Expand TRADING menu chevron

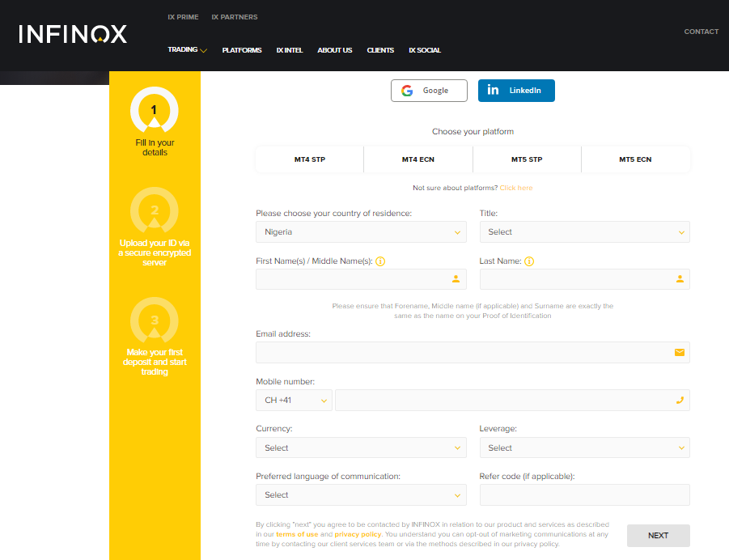[204, 50]
